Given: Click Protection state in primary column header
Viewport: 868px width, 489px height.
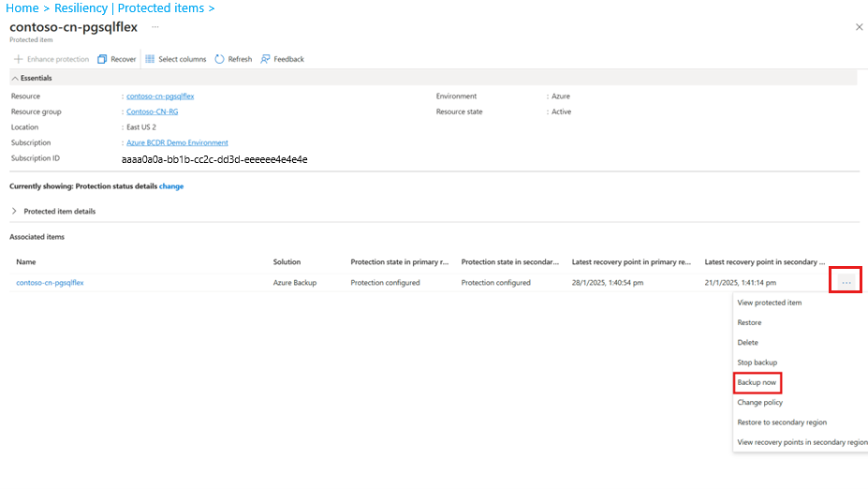Looking at the screenshot, I should click(400, 262).
